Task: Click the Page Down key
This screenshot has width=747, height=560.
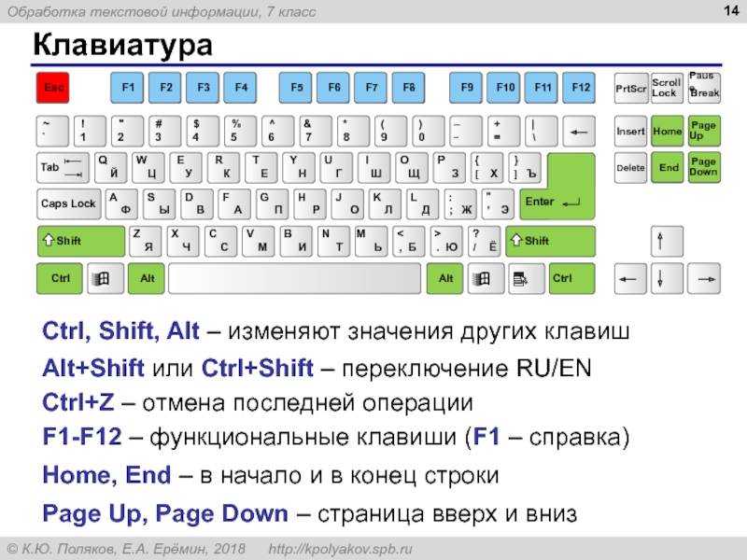Action: [705, 168]
